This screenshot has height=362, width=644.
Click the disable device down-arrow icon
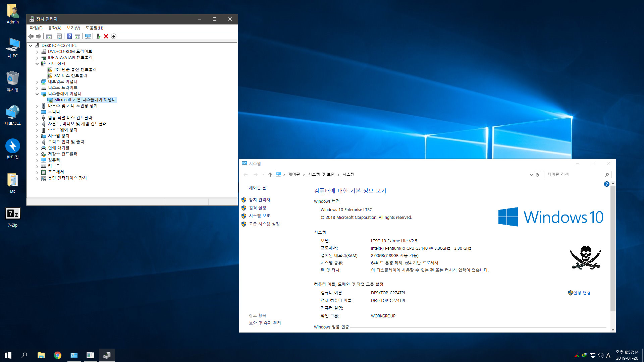coord(114,36)
